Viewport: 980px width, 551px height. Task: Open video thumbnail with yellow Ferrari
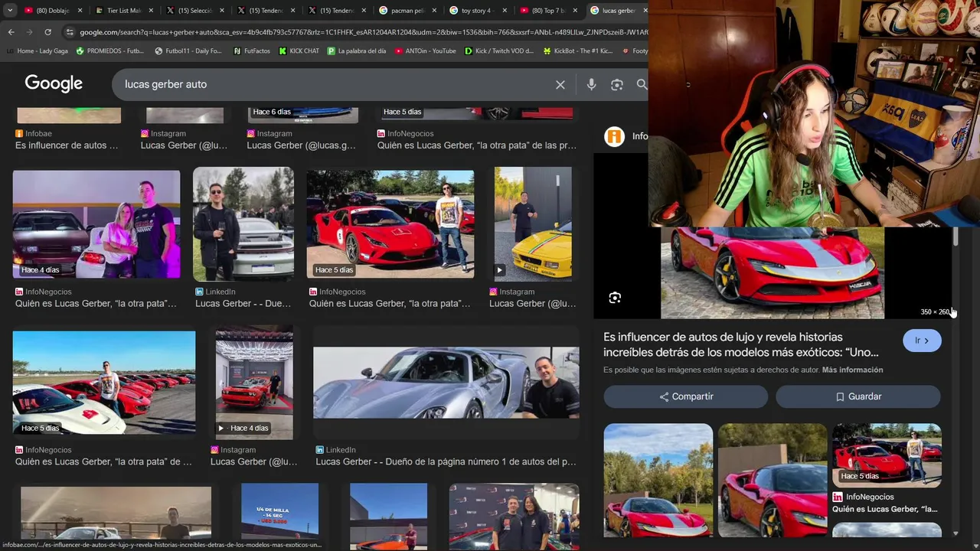point(533,224)
